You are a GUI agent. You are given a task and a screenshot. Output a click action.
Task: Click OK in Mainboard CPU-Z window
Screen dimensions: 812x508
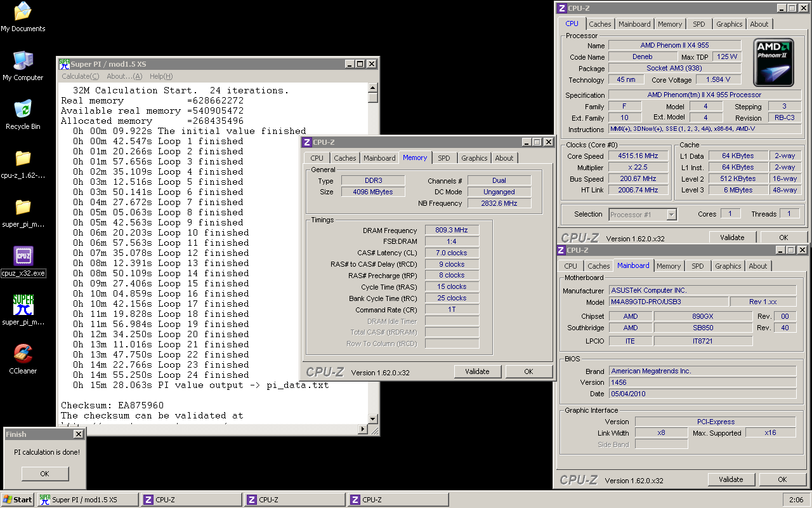click(x=782, y=479)
